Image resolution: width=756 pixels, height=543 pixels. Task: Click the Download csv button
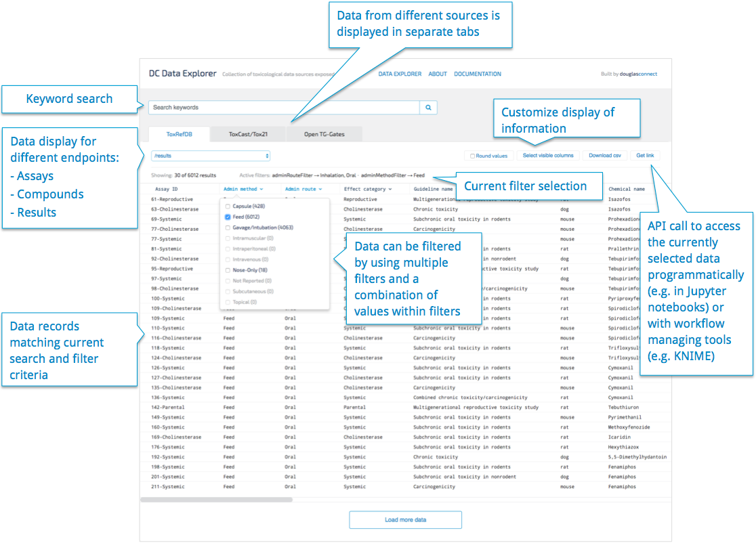(x=605, y=155)
